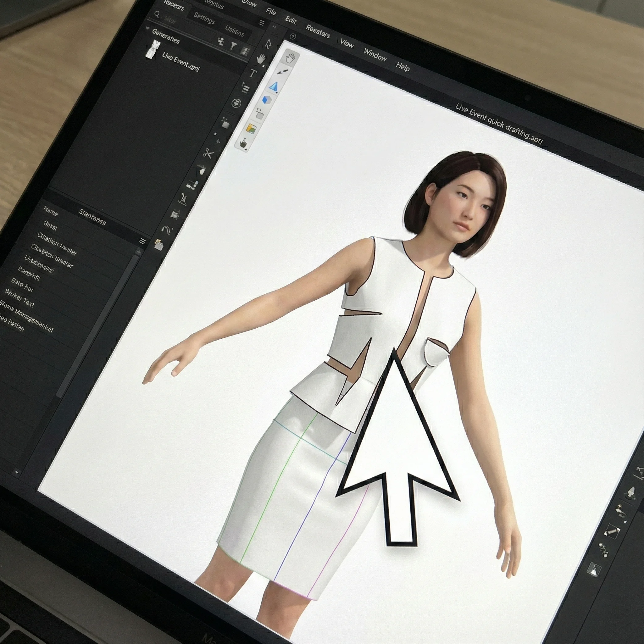This screenshot has height=644, width=644.
Task: Select the Live Event.aprj file thumbnail
Action: pos(153,50)
